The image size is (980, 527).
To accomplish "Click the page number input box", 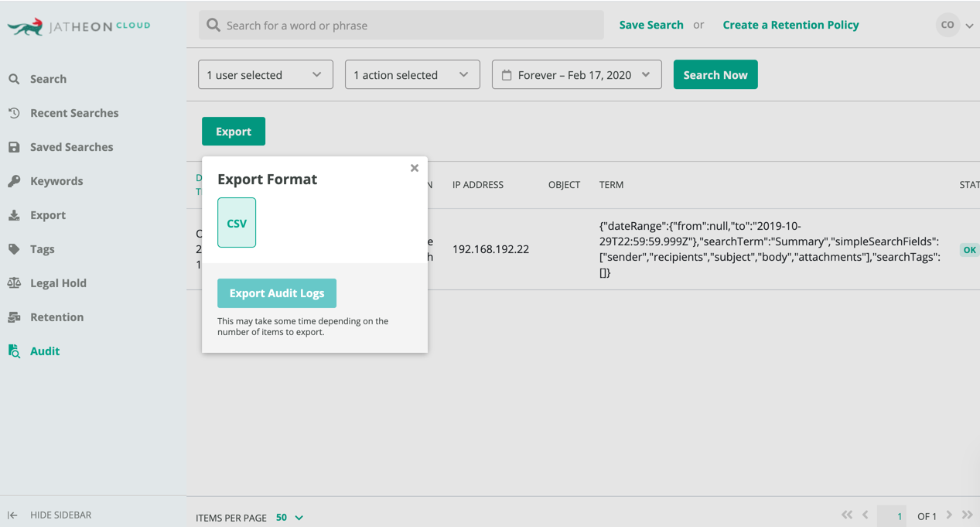I will pyautogui.click(x=892, y=515).
